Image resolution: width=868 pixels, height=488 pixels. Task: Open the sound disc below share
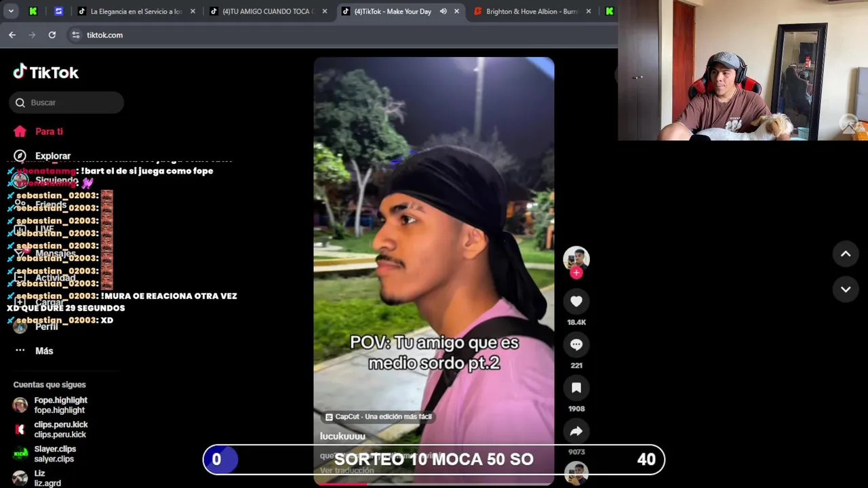click(x=576, y=473)
